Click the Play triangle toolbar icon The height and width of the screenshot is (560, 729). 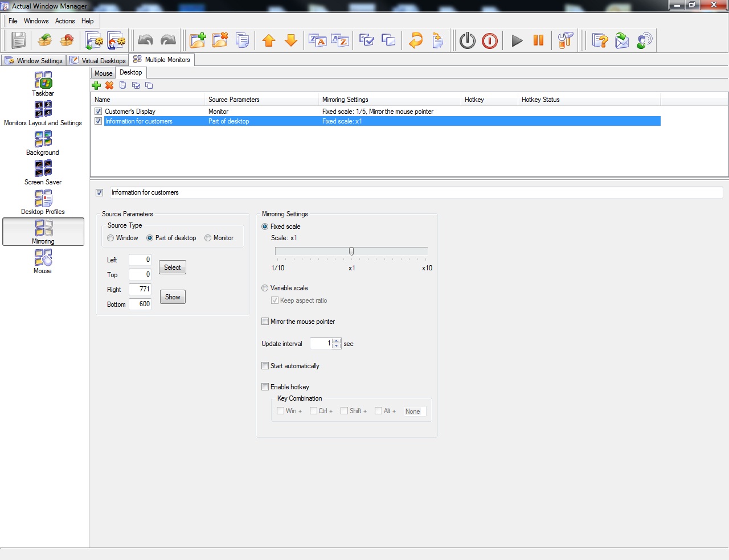click(x=517, y=40)
